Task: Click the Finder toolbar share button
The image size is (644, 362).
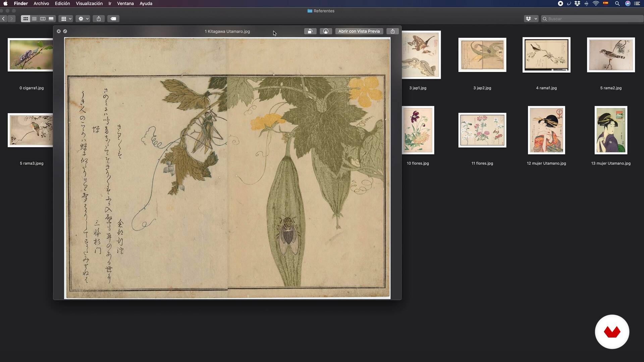Action: [99, 19]
